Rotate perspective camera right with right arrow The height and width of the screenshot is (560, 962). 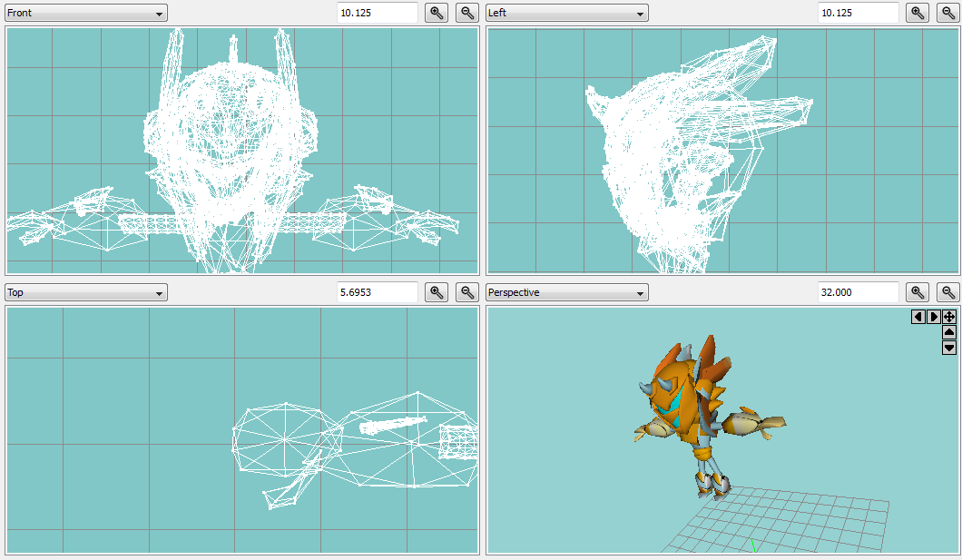pyautogui.click(x=934, y=317)
